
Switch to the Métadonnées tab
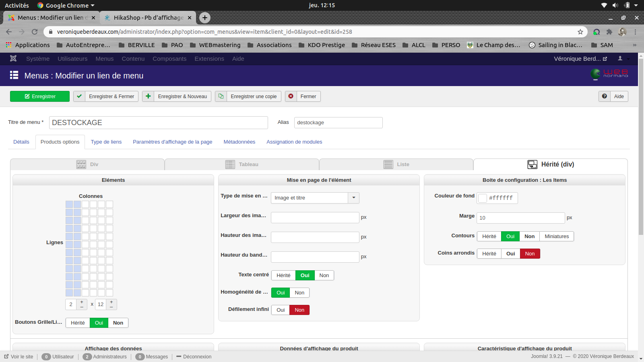[239, 142]
